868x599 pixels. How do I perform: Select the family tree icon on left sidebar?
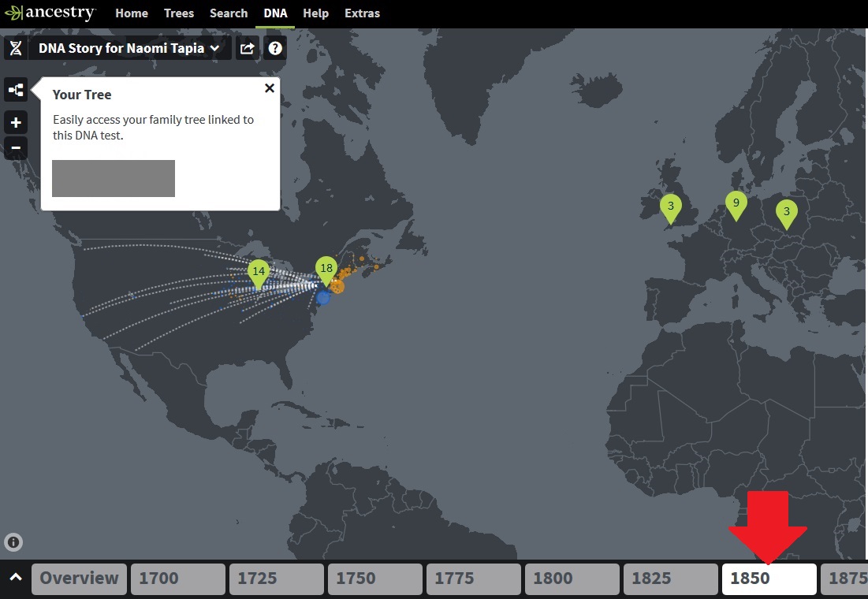[x=15, y=89]
